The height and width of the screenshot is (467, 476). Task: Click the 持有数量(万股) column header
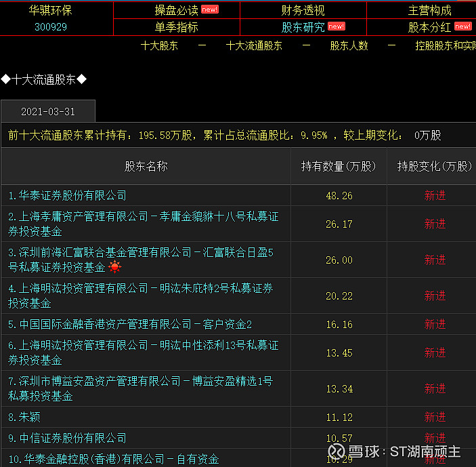339,166
